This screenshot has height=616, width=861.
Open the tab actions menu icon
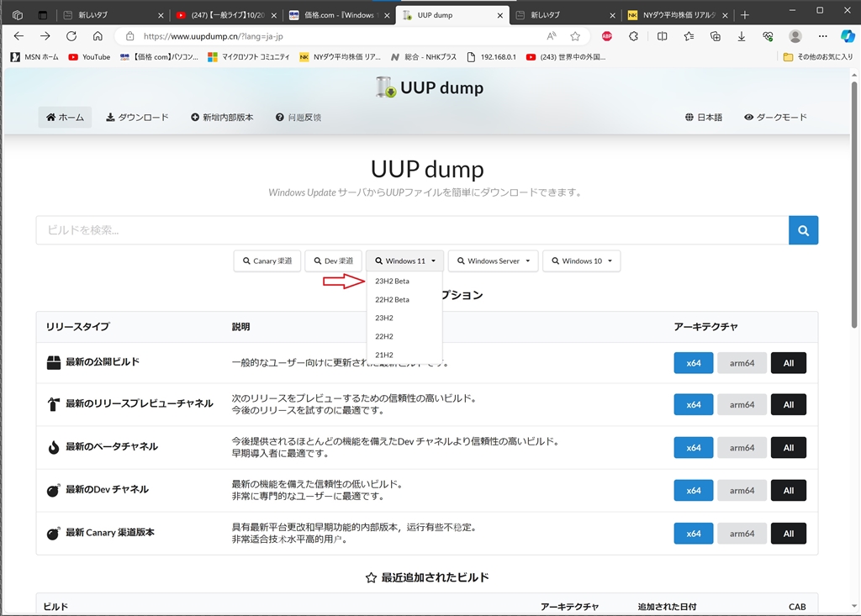[43, 15]
